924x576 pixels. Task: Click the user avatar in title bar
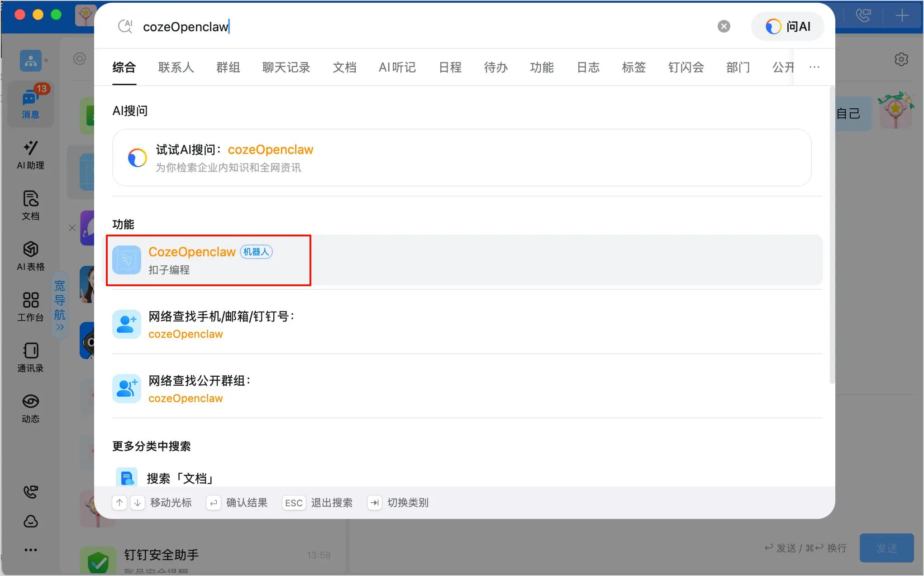pyautogui.click(x=85, y=15)
